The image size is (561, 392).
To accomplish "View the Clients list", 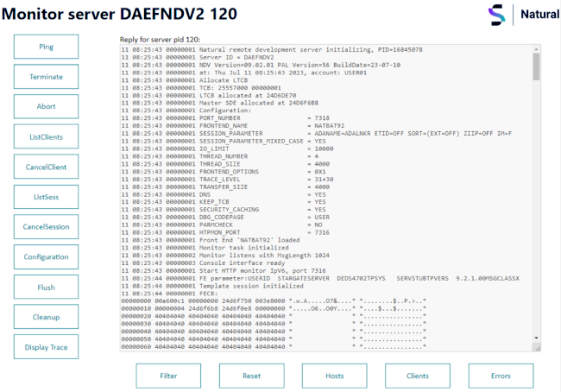I will click(x=418, y=376).
